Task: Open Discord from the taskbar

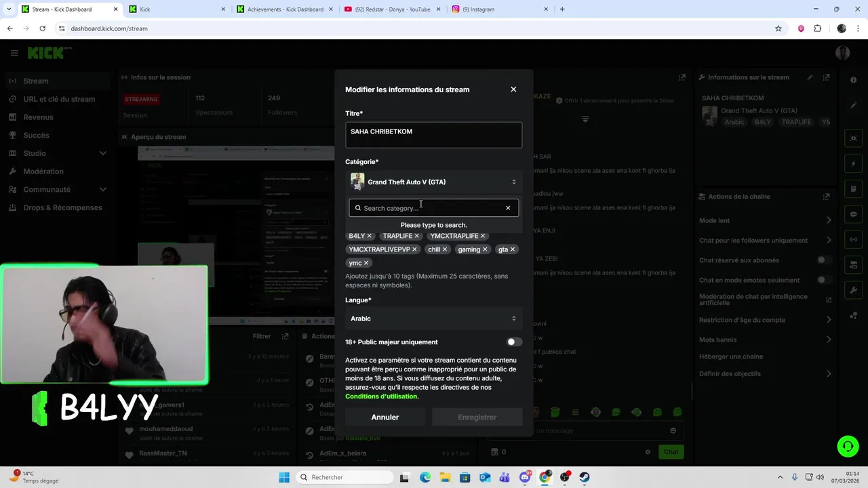Action: pos(525,477)
